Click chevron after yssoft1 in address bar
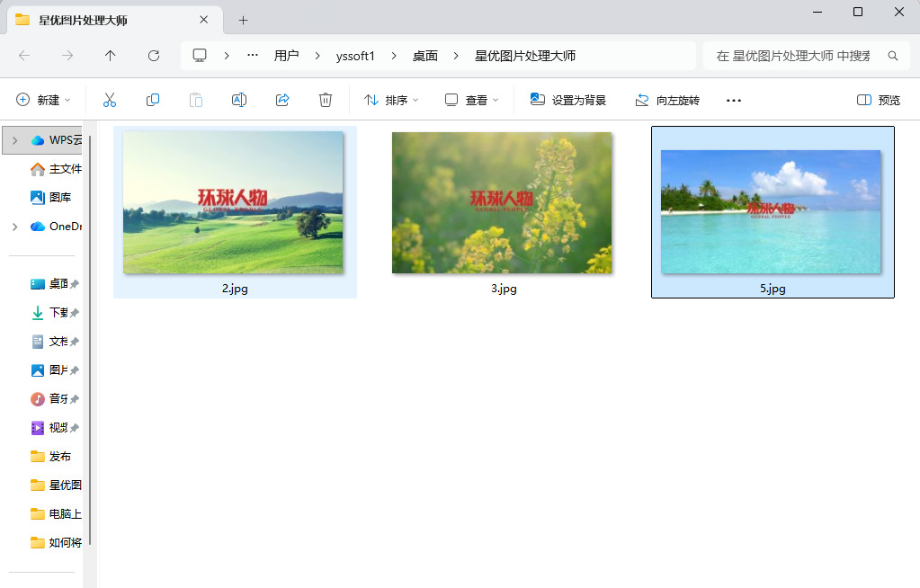Screen dimensions: 920x588 (394, 56)
